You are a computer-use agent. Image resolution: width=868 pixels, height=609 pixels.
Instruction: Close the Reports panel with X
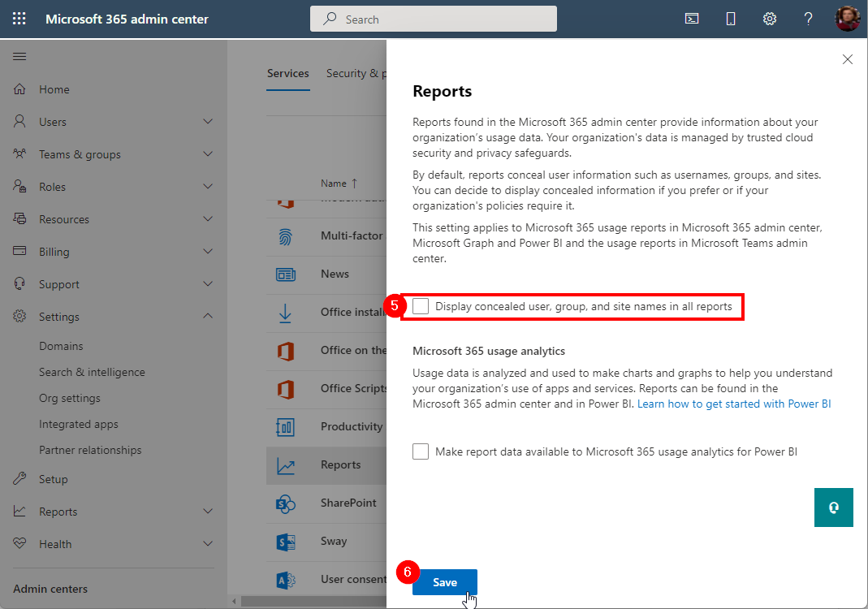pos(848,59)
